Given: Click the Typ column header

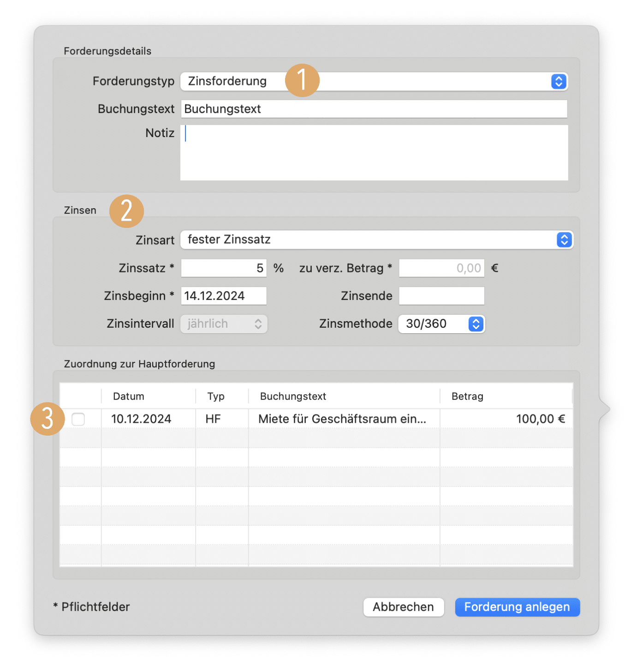Looking at the screenshot, I should pos(222,396).
